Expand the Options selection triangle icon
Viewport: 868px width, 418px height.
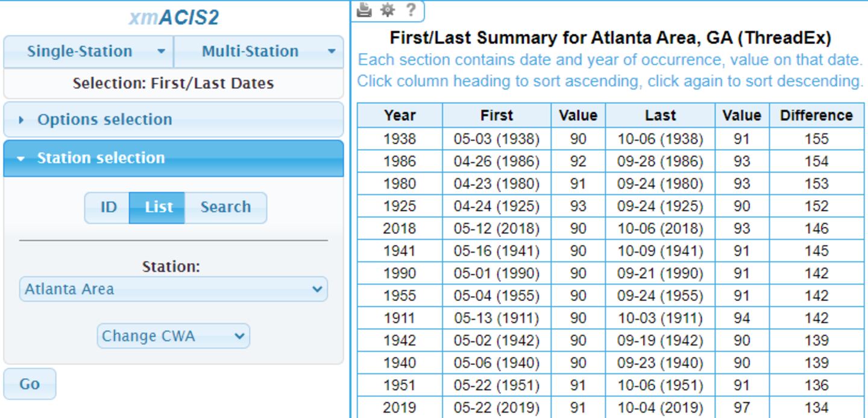(x=22, y=120)
